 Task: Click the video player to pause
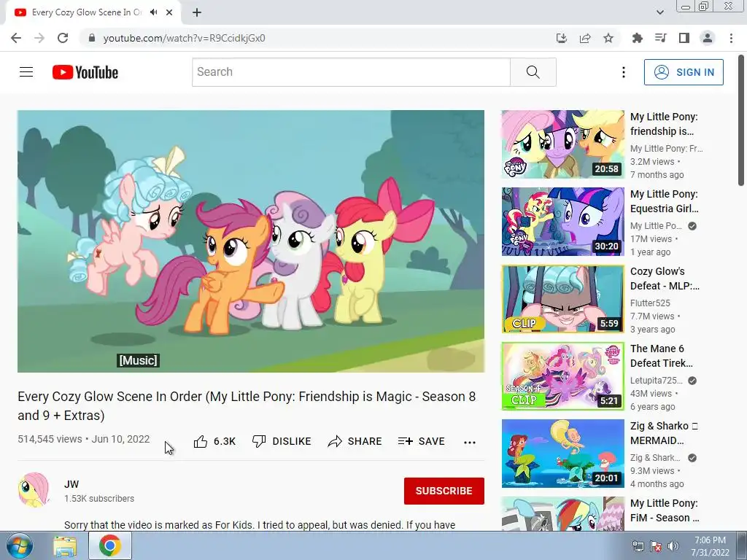(x=251, y=241)
